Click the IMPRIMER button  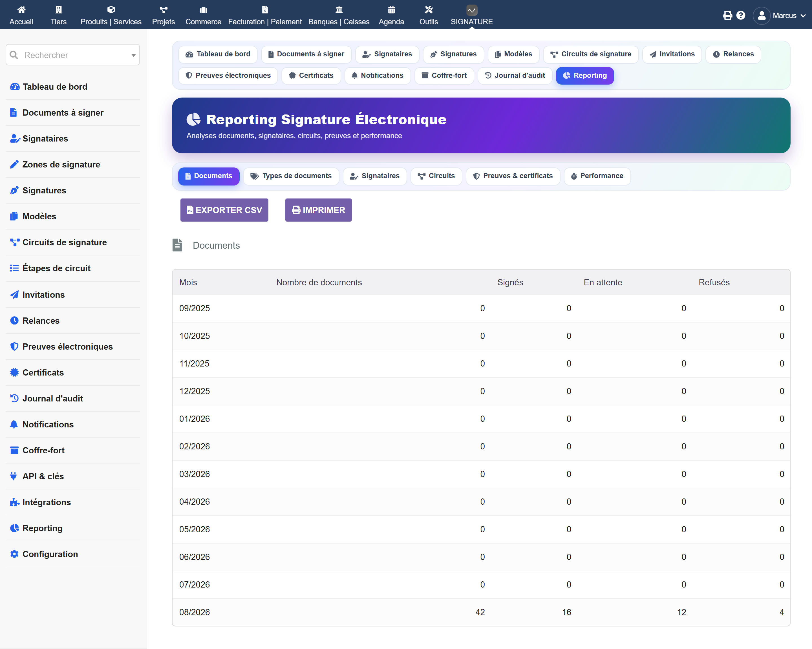point(318,210)
